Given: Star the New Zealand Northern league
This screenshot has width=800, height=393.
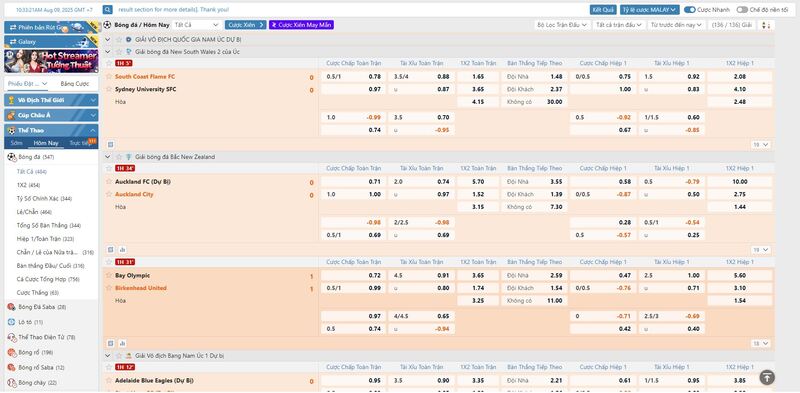Looking at the screenshot, I should tap(119, 157).
